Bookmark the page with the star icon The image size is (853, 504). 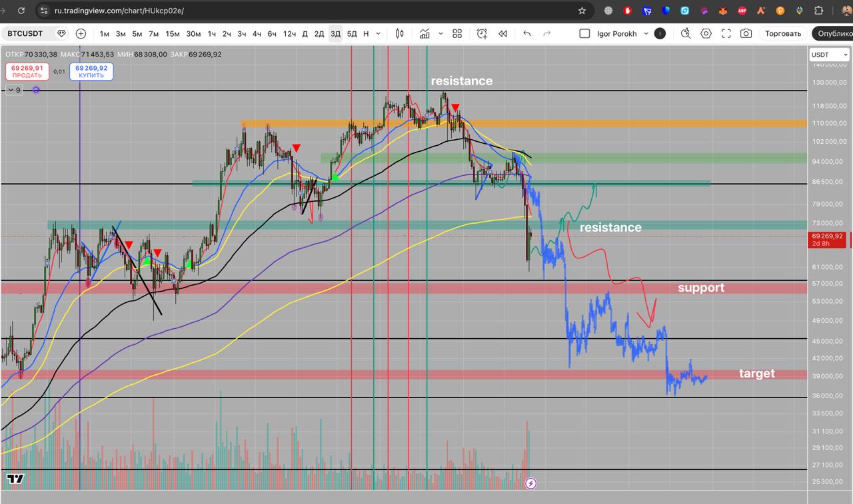point(582,11)
